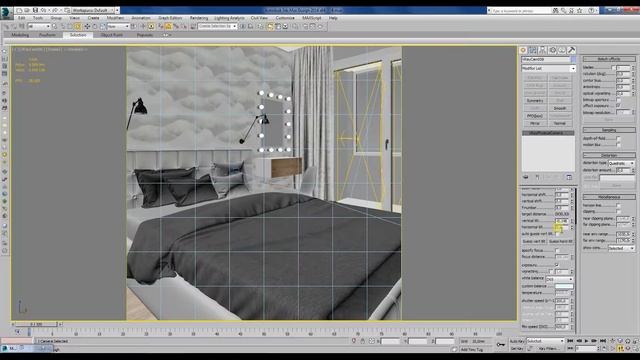
Task: Click the FFD(box) modifier button
Action: coord(535,116)
